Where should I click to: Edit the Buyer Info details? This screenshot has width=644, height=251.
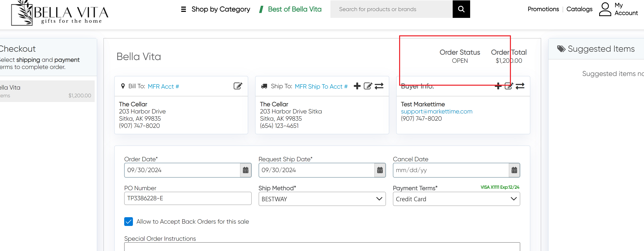click(x=509, y=86)
